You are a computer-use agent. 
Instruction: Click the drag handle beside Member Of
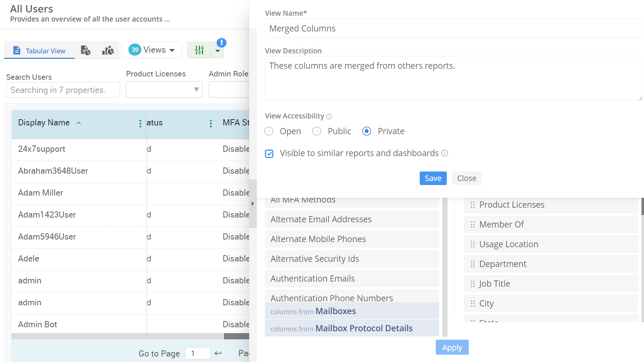coord(472,224)
